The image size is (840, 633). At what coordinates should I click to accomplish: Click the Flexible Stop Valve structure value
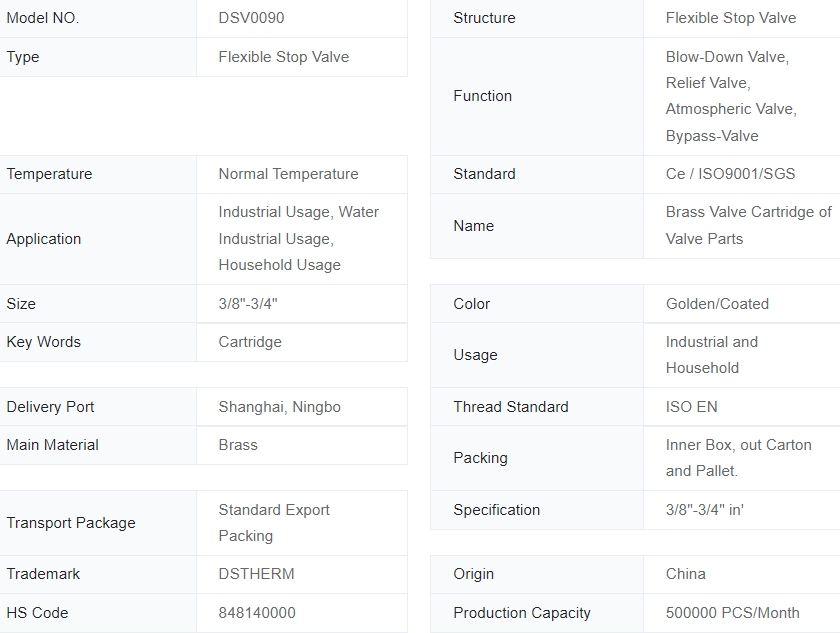(731, 18)
